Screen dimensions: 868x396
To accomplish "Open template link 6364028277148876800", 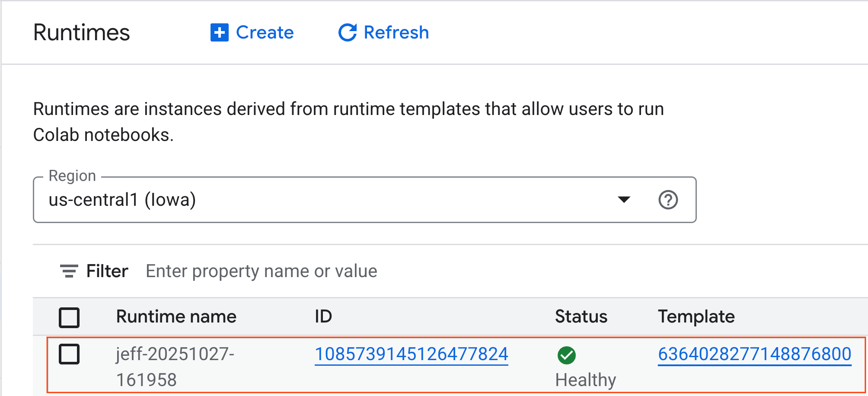I will point(754,354).
